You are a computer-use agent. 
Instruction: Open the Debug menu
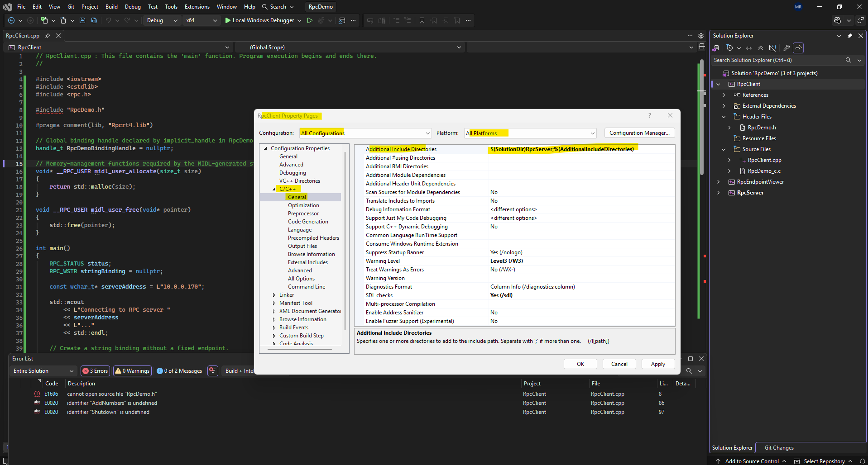coord(133,7)
